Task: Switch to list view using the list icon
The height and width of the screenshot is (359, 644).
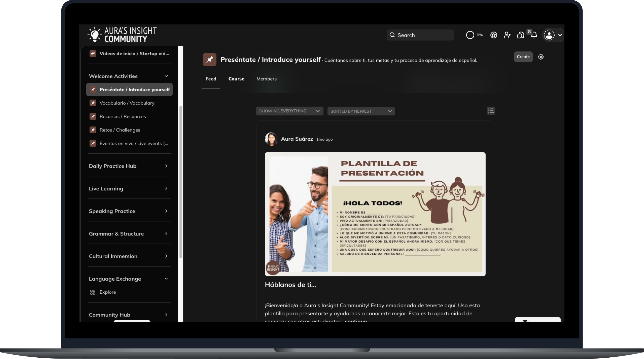Action: 491,111
